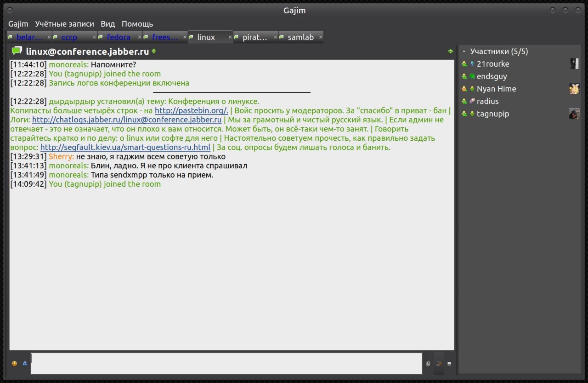
Task: Close the samlab tab
Action: [x=321, y=37]
